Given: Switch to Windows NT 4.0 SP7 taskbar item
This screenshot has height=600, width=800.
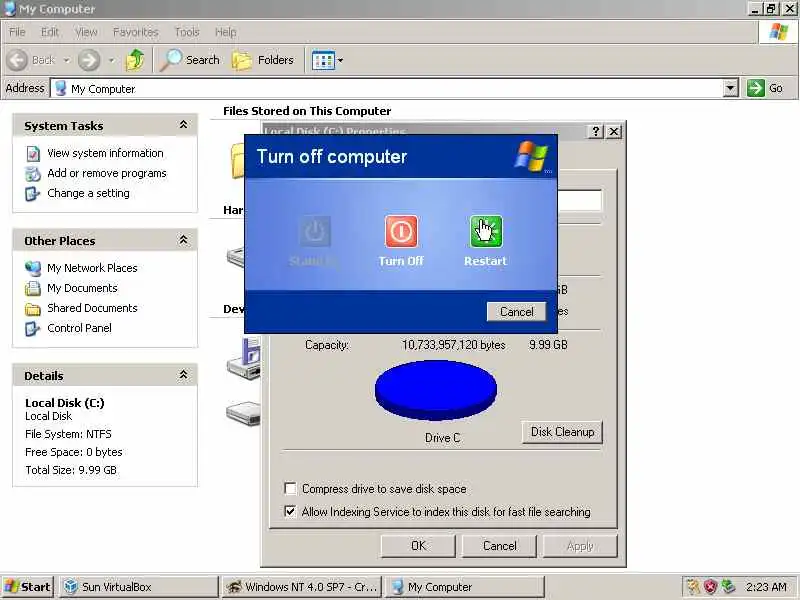Looking at the screenshot, I should coord(302,587).
